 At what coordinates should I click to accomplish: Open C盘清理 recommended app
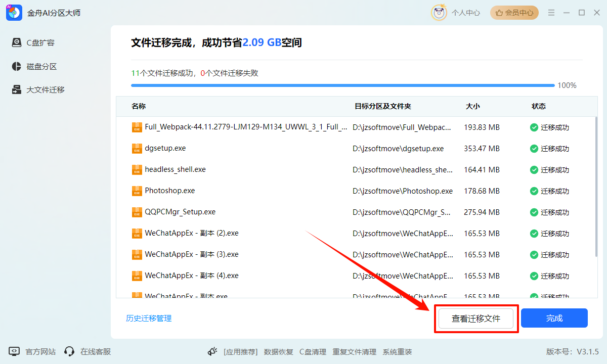313,352
